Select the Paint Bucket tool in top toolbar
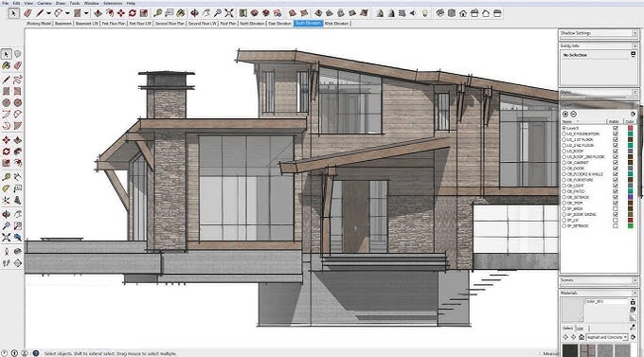This screenshot has width=644, height=357. click(x=181, y=13)
